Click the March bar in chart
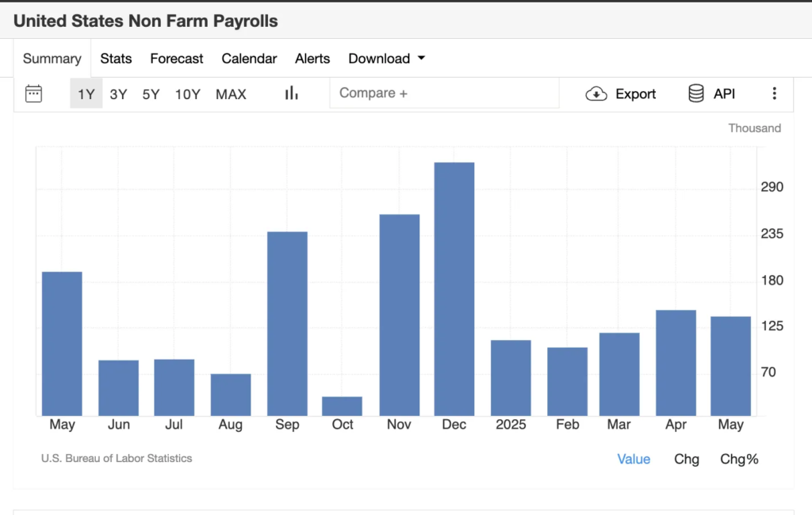Viewport: 812px width, 515px height. pyautogui.click(x=619, y=374)
